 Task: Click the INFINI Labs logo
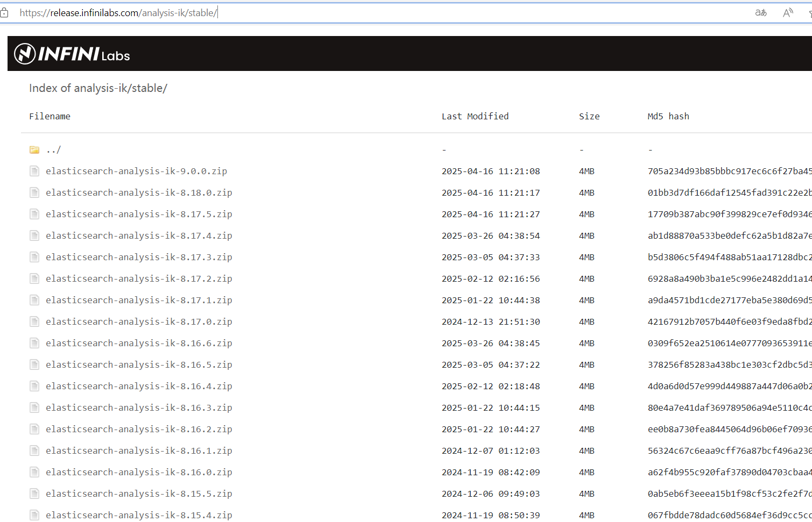(x=72, y=54)
